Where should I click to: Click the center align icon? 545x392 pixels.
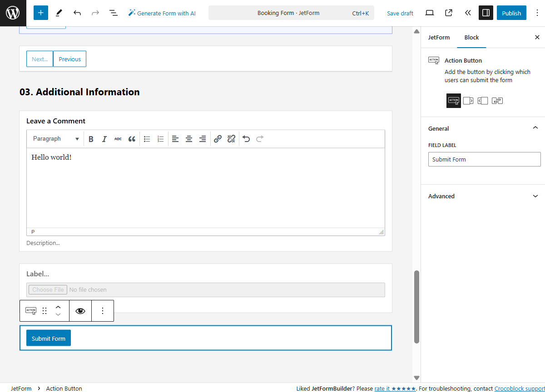pyautogui.click(x=189, y=139)
